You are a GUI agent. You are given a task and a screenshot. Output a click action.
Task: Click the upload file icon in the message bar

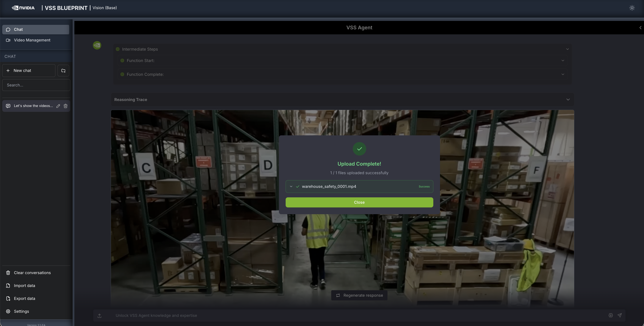pos(100,316)
